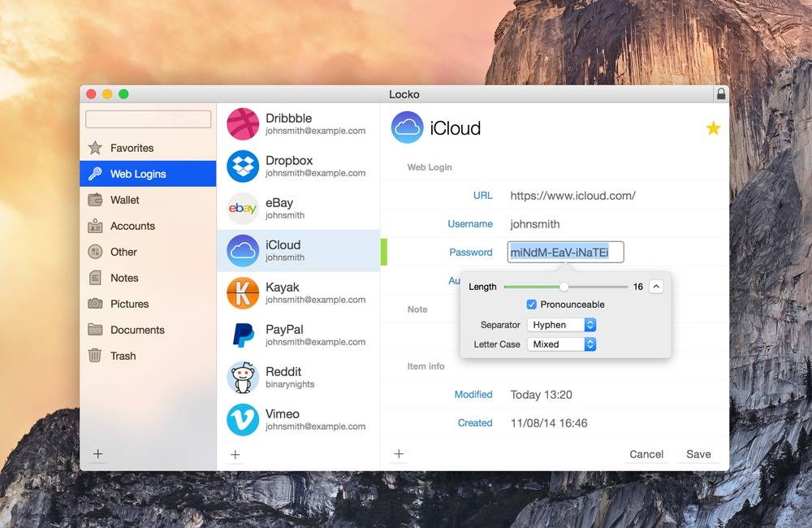Save the iCloud login changes
Screen dimensions: 812x528
click(x=698, y=454)
